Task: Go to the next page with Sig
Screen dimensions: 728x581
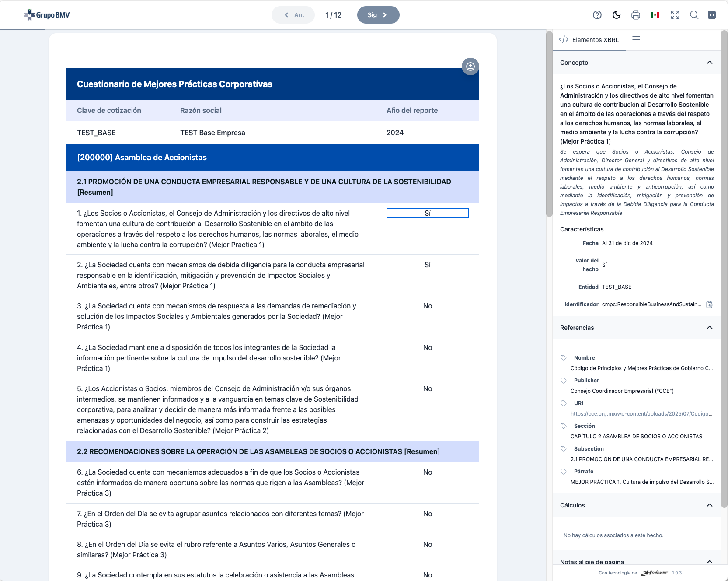Action: (378, 15)
